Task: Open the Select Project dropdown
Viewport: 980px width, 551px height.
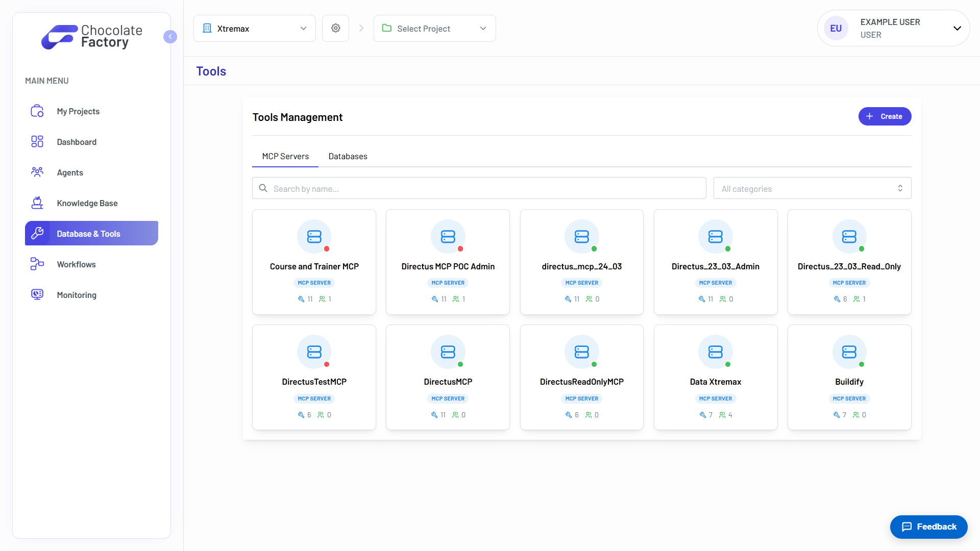Action: pyautogui.click(x=435, y=29)
